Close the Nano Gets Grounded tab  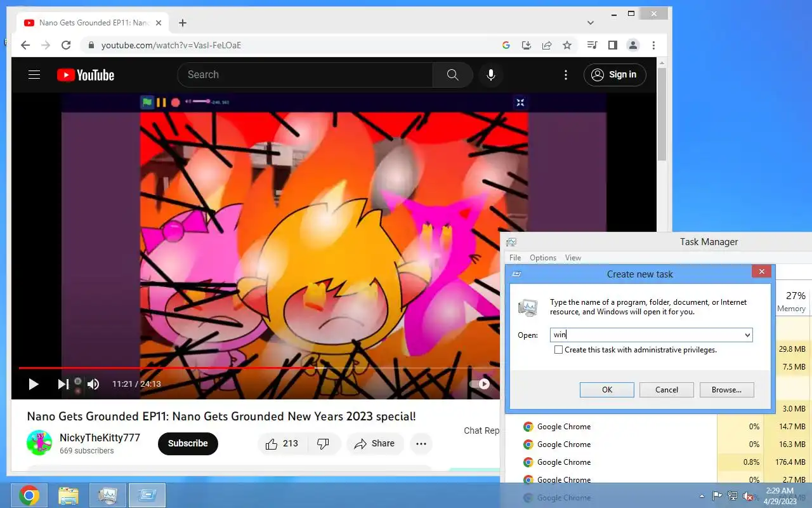159,23
